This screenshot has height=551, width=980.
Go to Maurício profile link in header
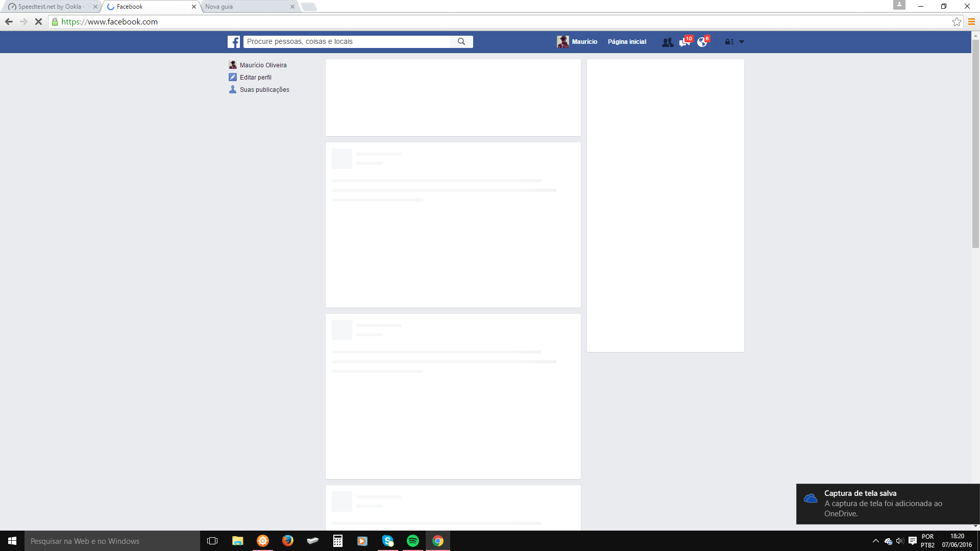point(584,42)
